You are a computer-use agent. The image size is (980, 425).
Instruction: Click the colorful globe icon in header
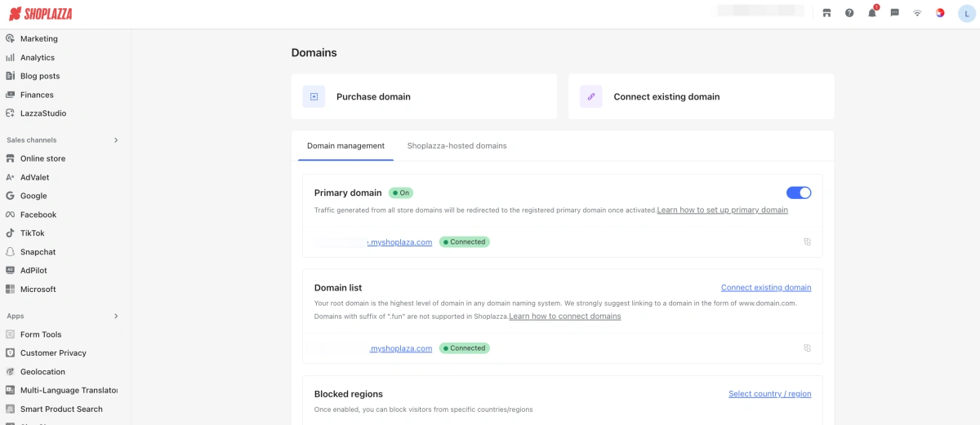940,13
